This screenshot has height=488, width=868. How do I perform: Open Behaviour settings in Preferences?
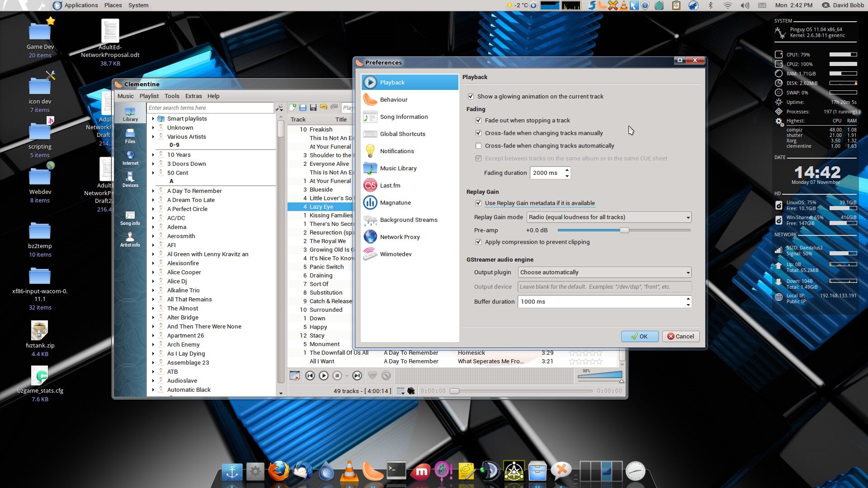tap(410, 99)
